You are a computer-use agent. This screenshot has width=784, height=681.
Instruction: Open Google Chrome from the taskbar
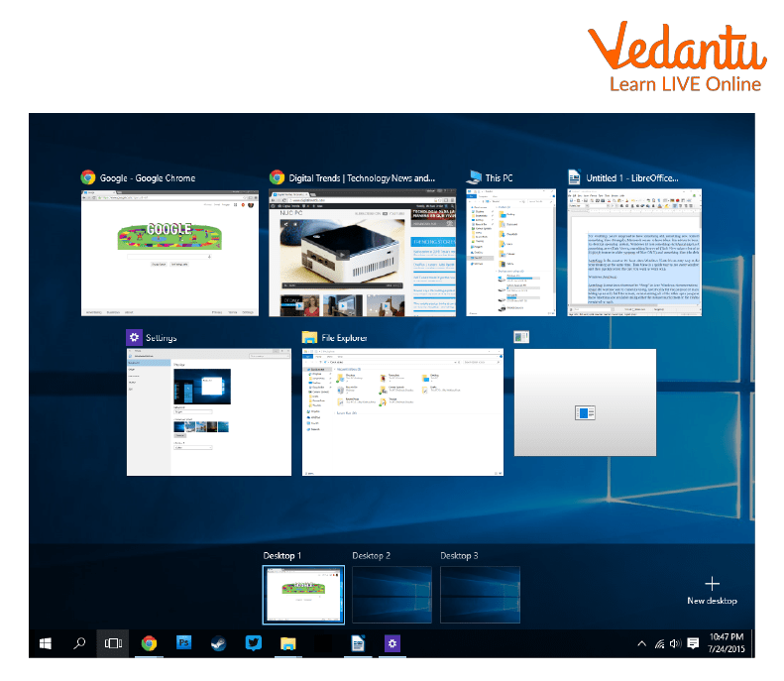(x=149, y=643)
